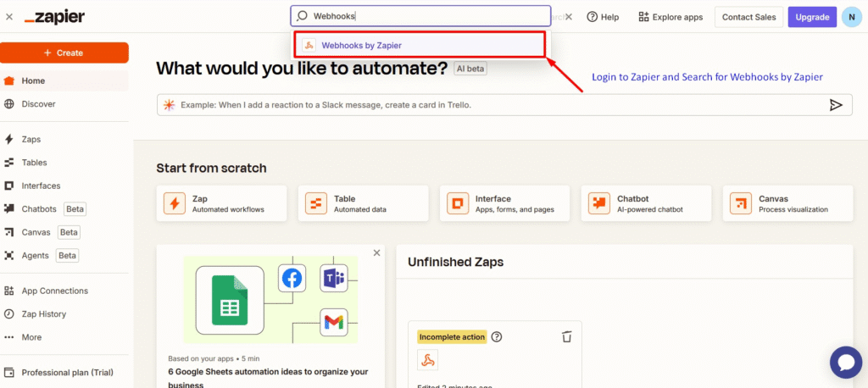Start a Zap from scratch card

click(221, 203)
